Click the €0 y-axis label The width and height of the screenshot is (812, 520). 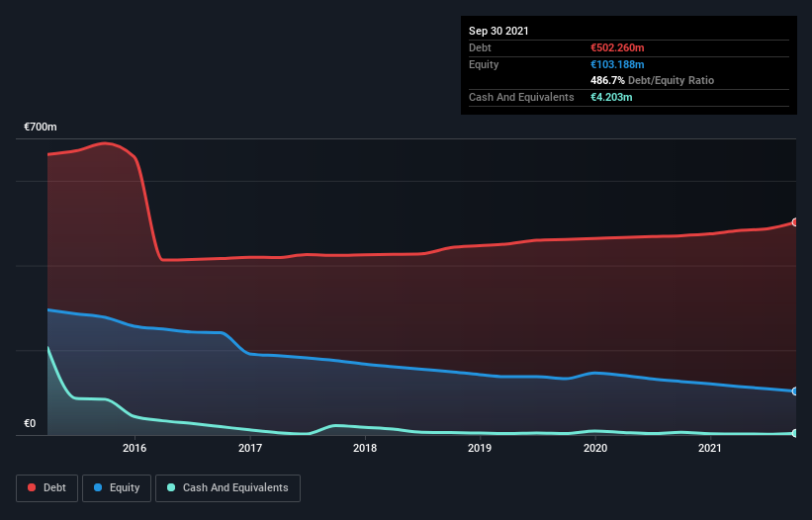pyautogui.click(x=30, y=423)
